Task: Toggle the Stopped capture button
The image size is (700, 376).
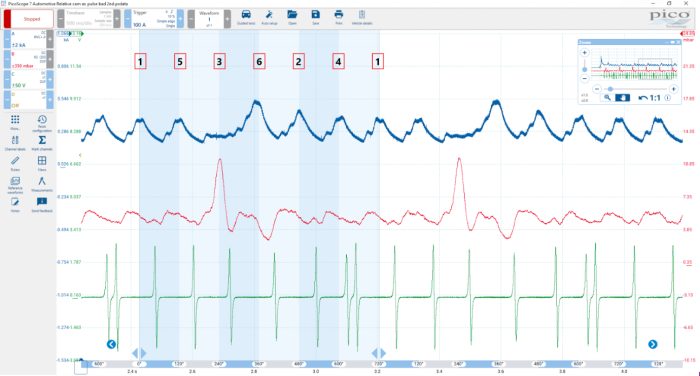Action: pos(29,19)
